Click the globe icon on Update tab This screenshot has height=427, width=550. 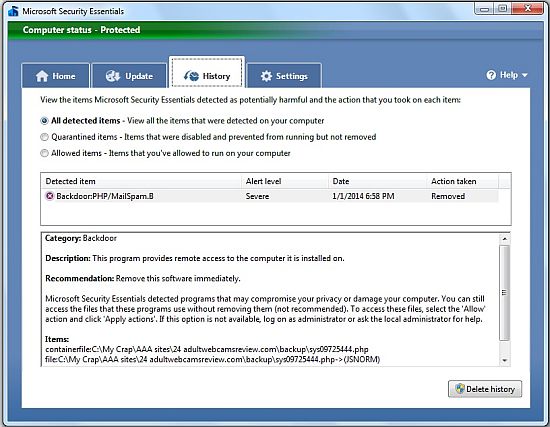coord(113,76)
